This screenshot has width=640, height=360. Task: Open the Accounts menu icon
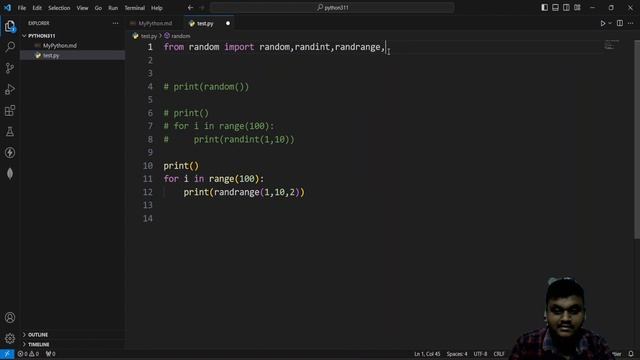10,318
